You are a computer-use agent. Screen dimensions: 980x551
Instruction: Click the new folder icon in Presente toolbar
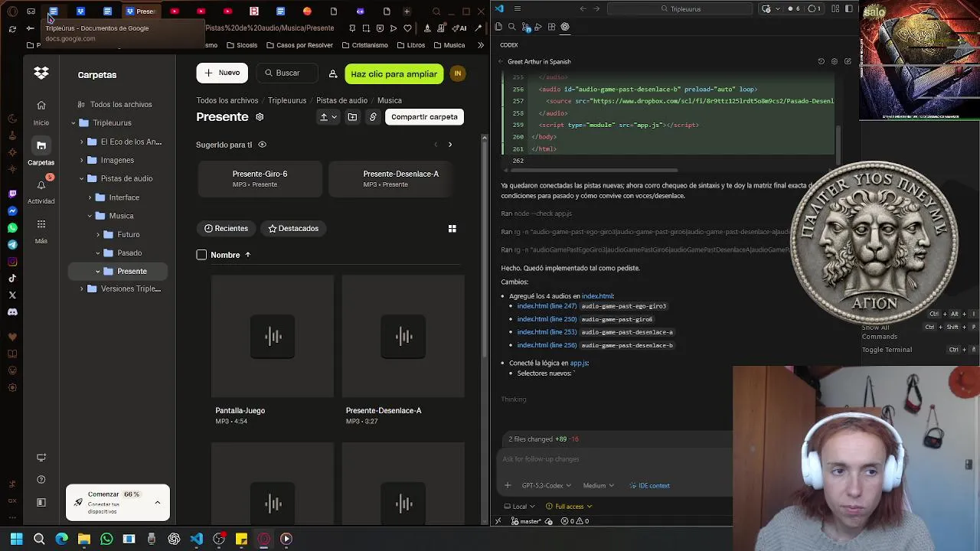[352, 117]
